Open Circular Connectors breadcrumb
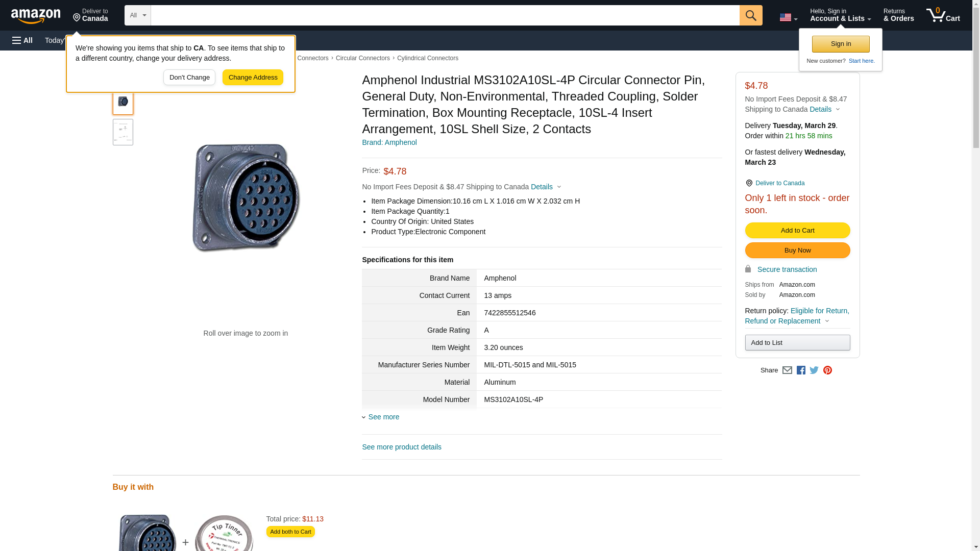The height and width of the screenshot is (551, 980). [362, 58]
